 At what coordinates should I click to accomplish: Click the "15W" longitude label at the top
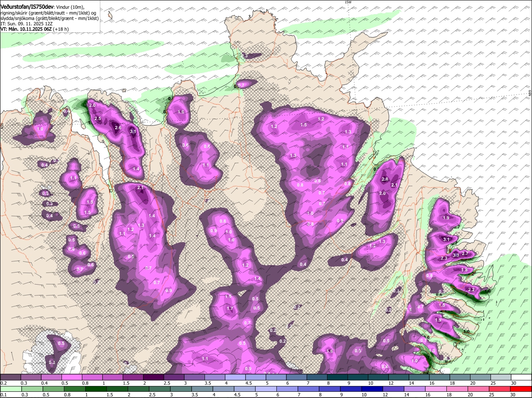(348, 2)
